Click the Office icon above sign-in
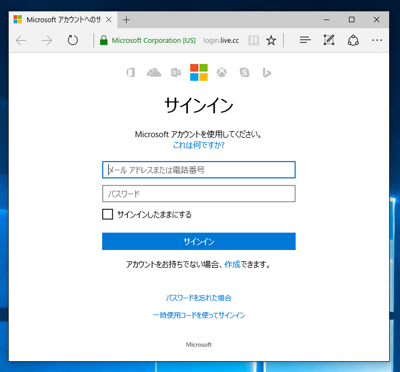This screenshot has width=400, height=372. [x=131, y=72]
